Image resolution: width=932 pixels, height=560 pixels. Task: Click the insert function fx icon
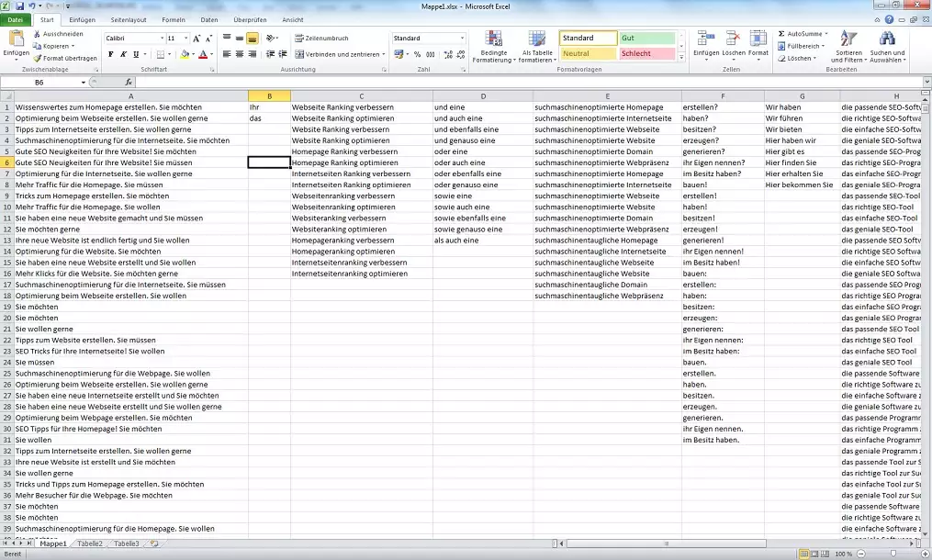point(129,83)
